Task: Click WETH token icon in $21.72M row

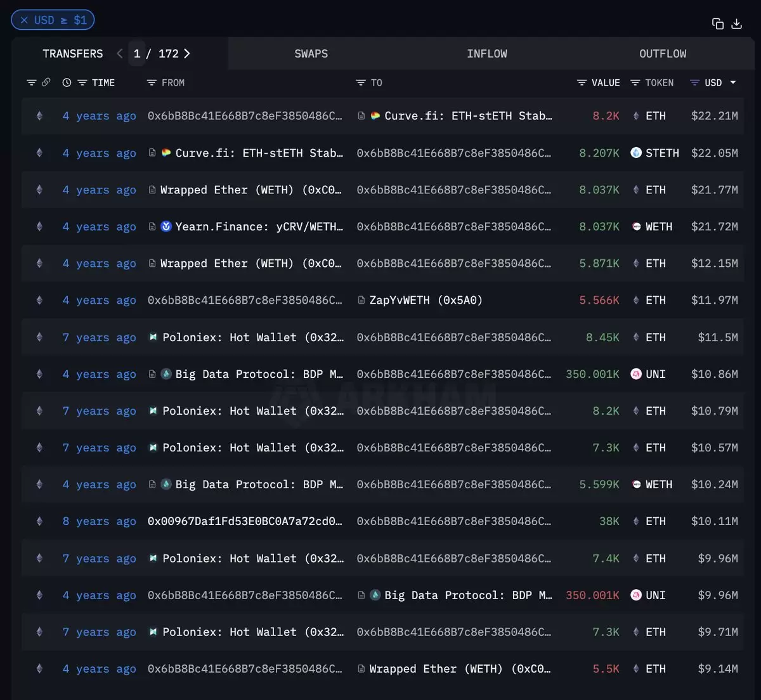Action: pyautogui.click(x=636, y=226)
